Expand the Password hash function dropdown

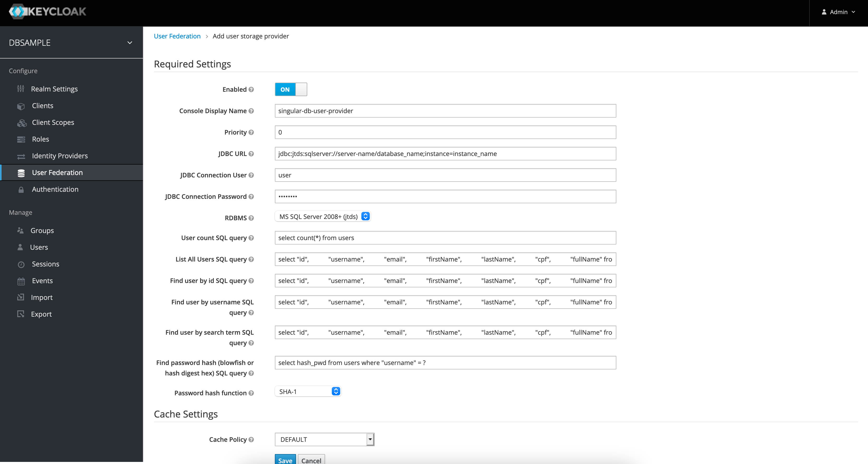click(336, 391)
